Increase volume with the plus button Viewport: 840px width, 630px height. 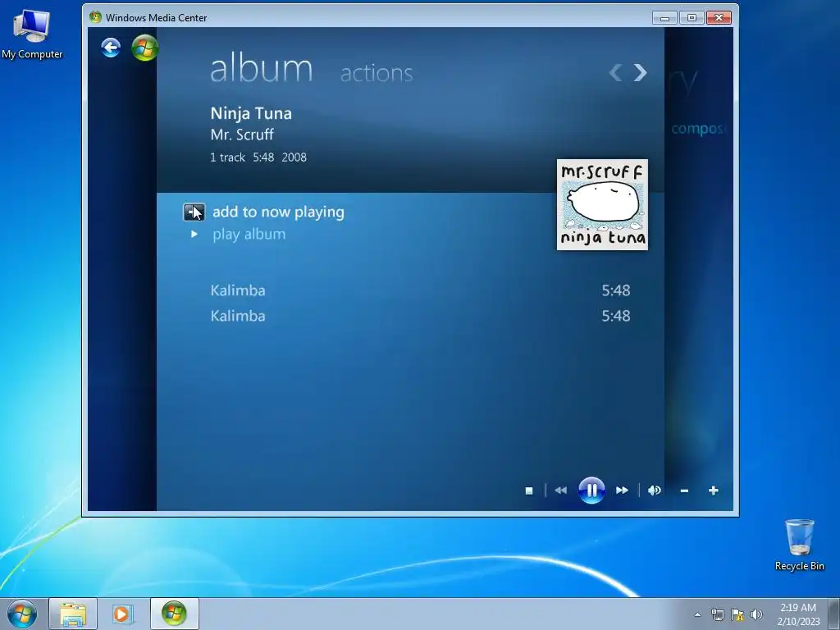[x=713, y=491]
